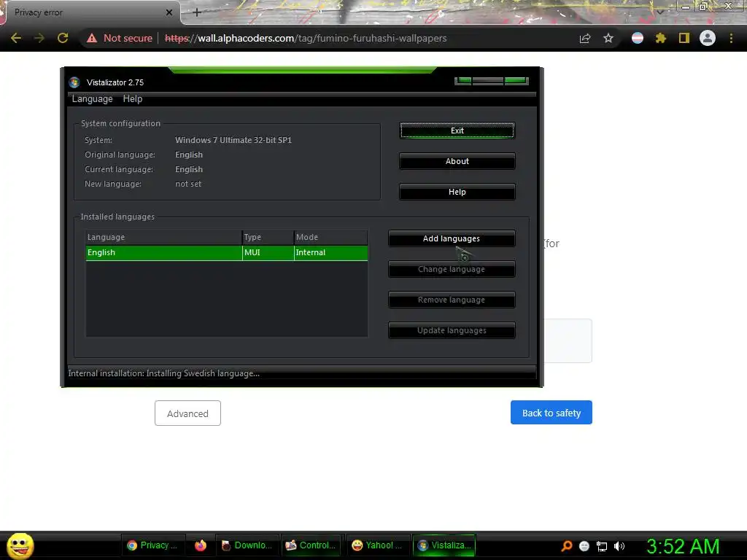Click the striped extension icon in the Chrome toolbar
This screenshot has height=560, width=747.
(x=638, y=38)
